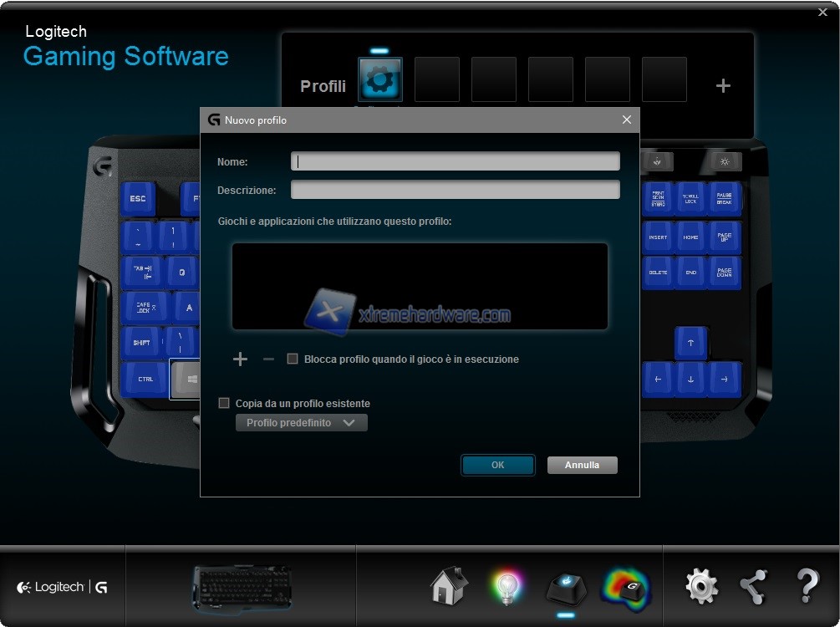This screenshot has height=627, width=840.
Task: Open lighting settings lightbulb icon
Action: point(506,587)
